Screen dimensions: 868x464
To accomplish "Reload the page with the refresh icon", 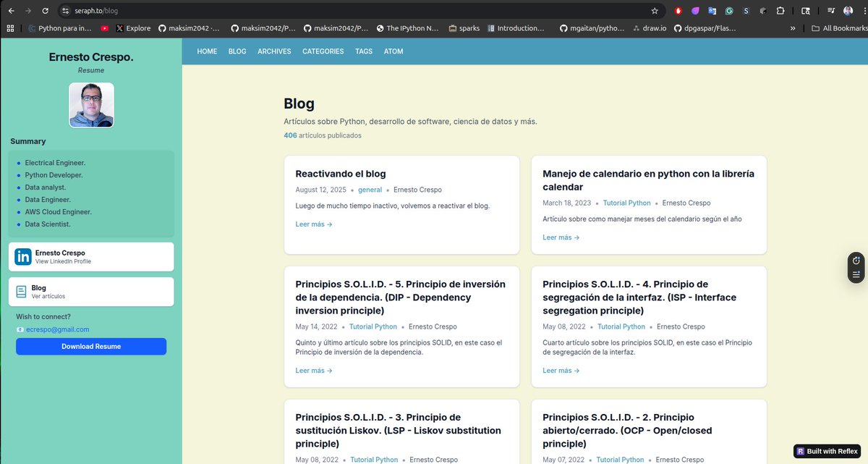I will (45, 11).
